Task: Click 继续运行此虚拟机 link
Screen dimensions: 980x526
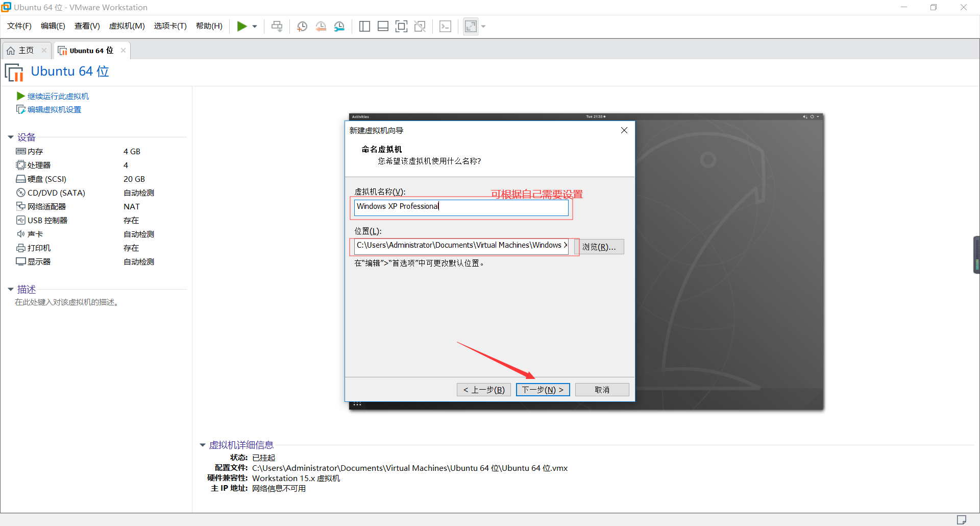Action: coord(58,96)
